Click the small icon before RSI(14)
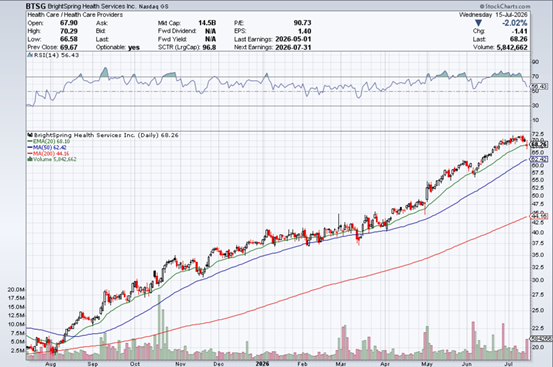 (x=30, y=55)
